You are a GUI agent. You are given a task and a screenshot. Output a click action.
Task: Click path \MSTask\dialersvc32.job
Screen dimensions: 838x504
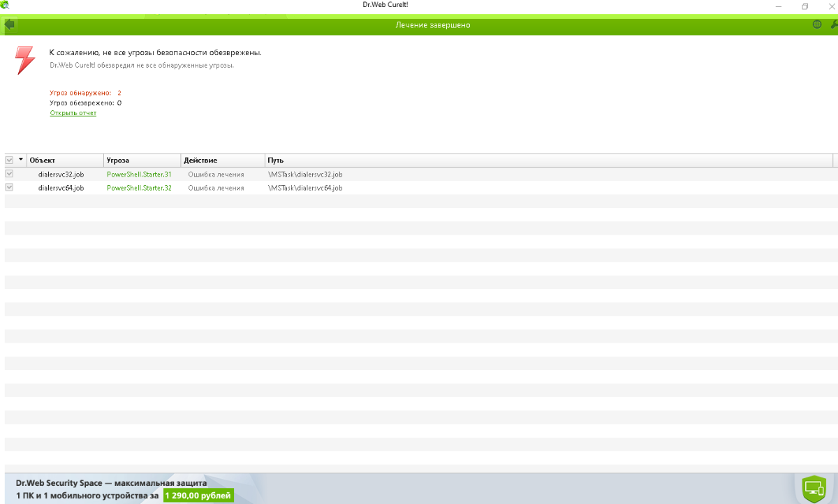pos(305,175)
